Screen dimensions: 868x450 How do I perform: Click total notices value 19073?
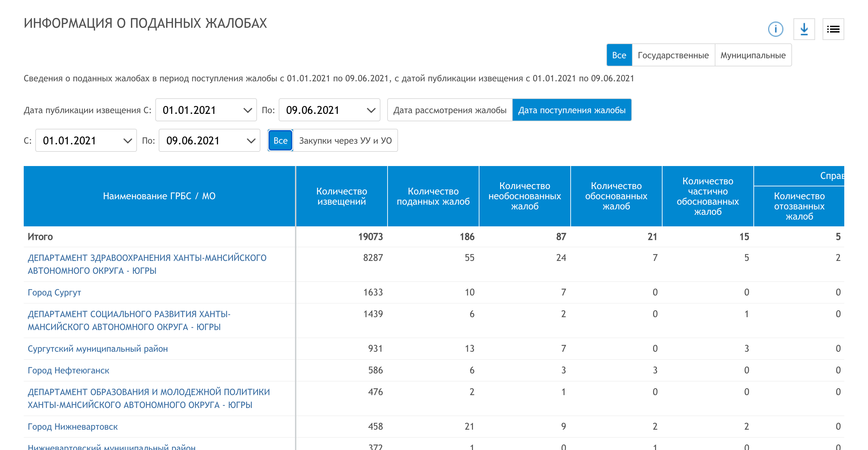click(x=371, y=237)
